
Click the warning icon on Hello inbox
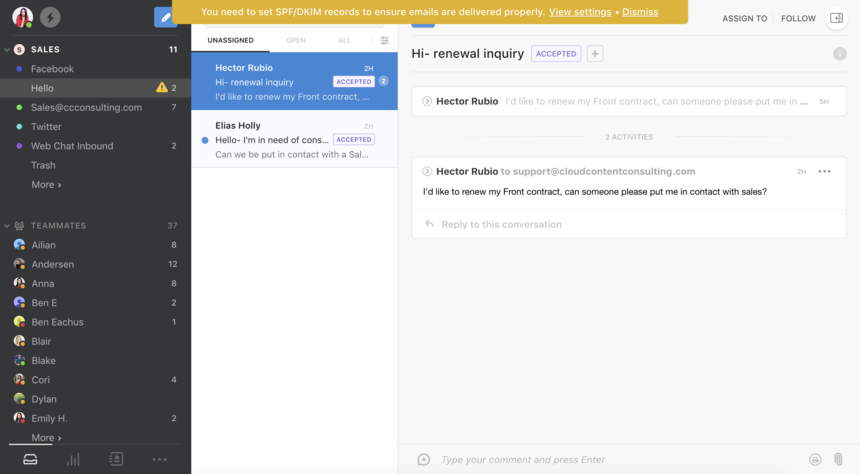(x=161, y=88)
